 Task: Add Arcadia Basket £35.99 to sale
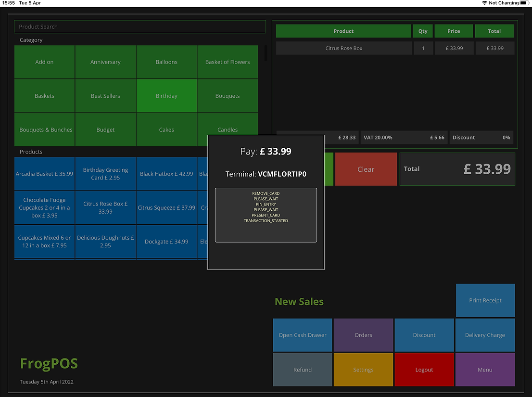point(44,174)
